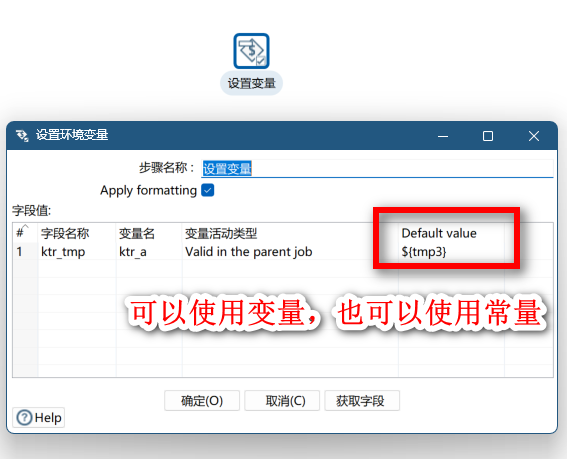Click the # sort column header
The image size is (567, 459).
[25, 233]
